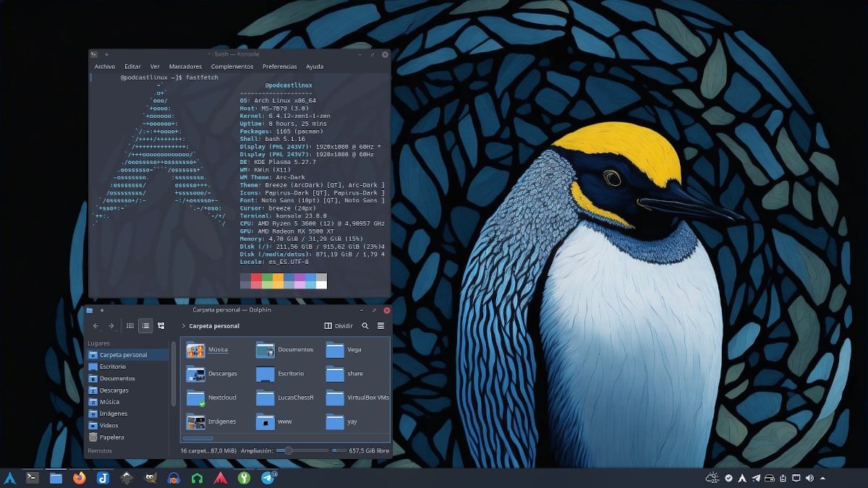Open GIMP from the taskbar
This screenshot has width=868, height=488.
(150, 478)
